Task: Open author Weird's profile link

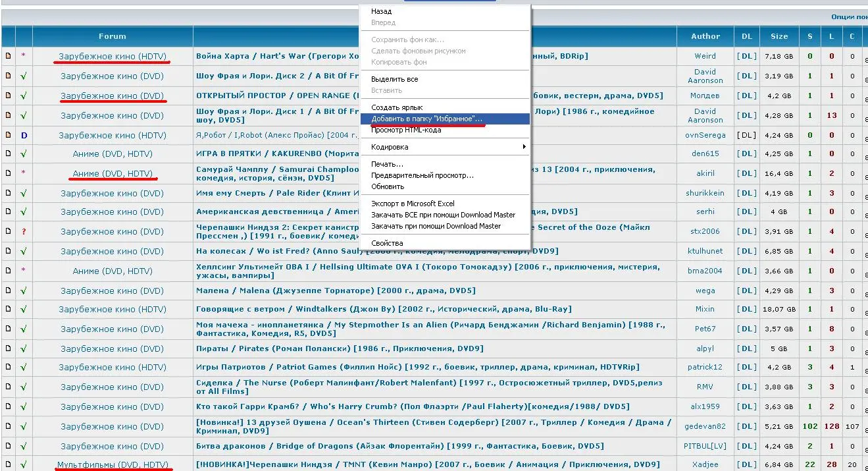Action: tap(705, 56)
